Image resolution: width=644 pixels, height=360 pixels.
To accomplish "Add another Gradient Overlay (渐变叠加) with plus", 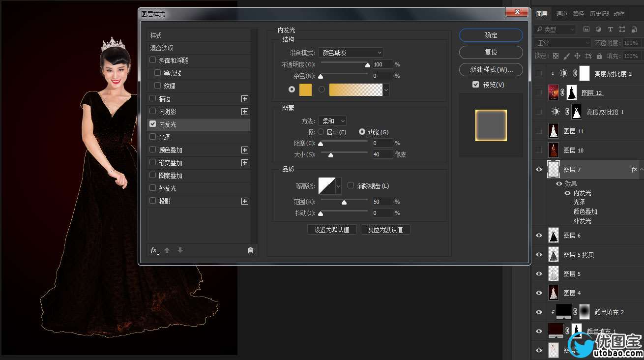I will pos(245,163).
